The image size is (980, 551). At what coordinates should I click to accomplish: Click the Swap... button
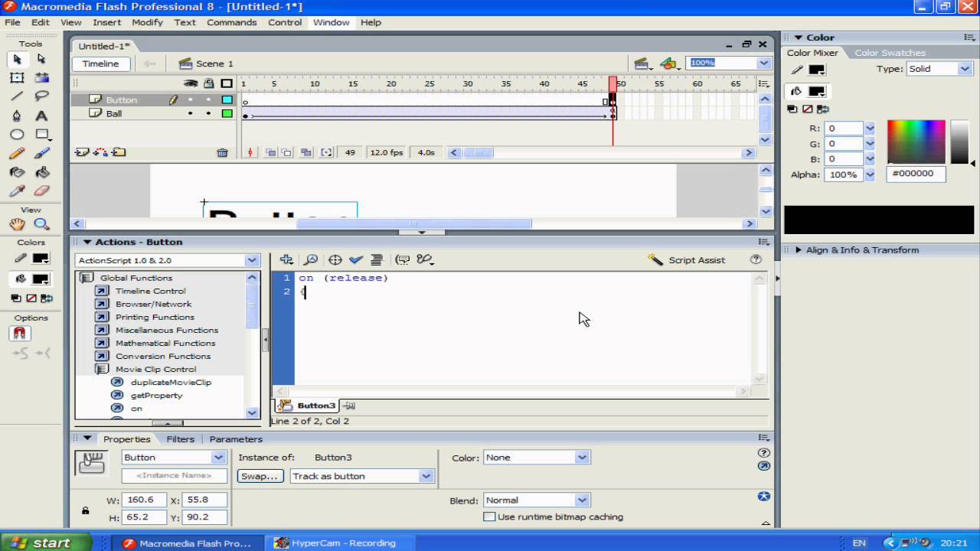tap(260, 476)
